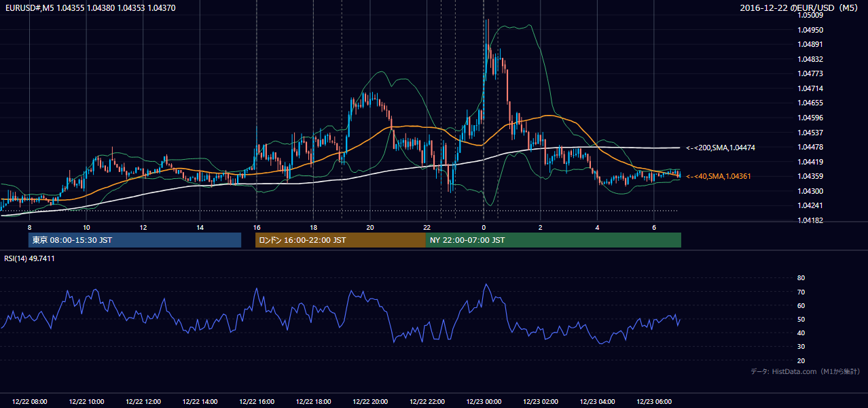Click price axis label 1.04714
The image size is (868, 408).
coord(810,88)
